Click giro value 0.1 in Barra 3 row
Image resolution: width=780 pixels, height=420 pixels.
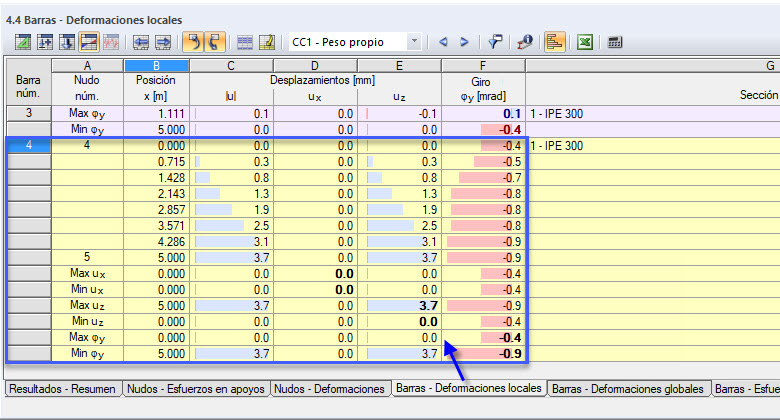[x=483, y=114]
